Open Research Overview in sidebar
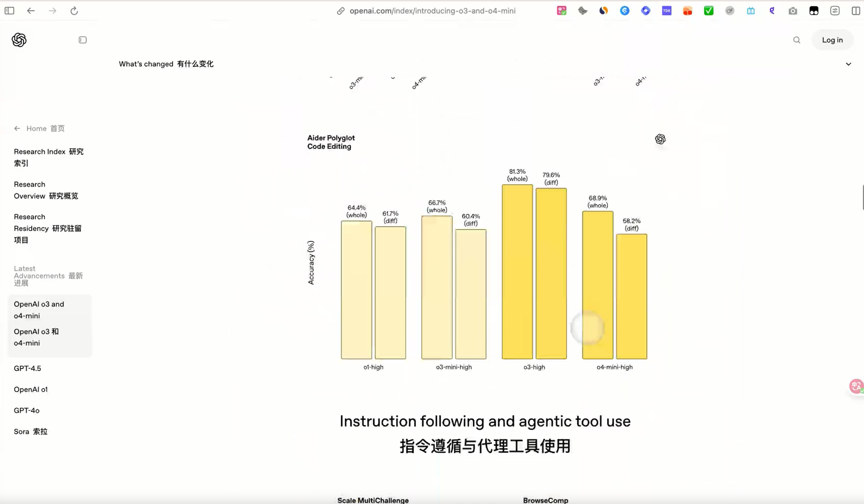Image resolution: width=864 pixels, height=504 pixels. click(x=46, y=190)
